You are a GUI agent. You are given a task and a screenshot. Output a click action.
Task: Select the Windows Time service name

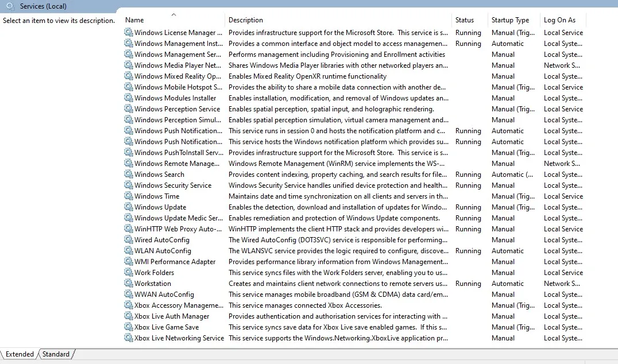156,196
